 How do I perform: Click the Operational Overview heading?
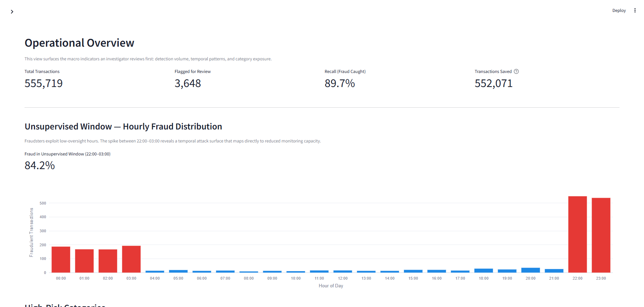[79, 43]
